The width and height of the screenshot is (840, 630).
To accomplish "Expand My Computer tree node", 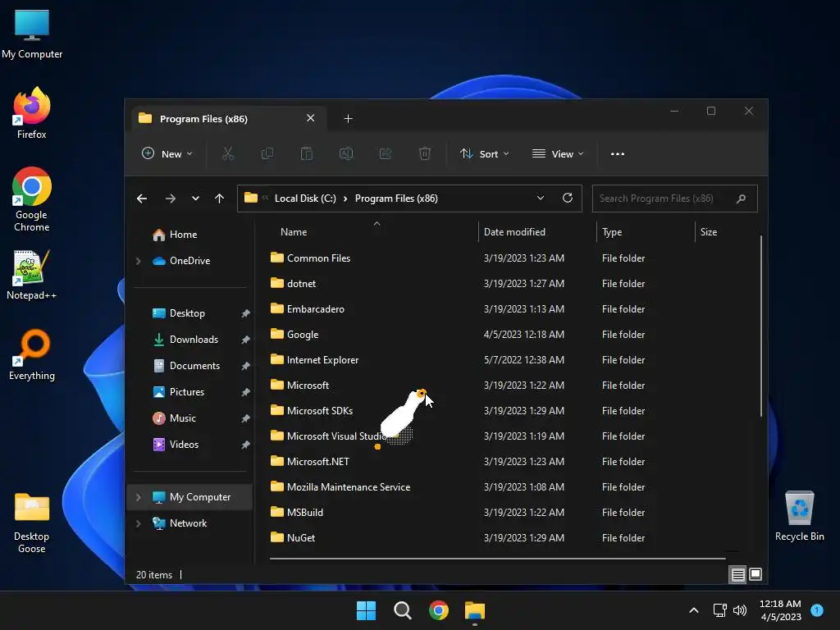I will pyautogui.click(x=138, y=497).
